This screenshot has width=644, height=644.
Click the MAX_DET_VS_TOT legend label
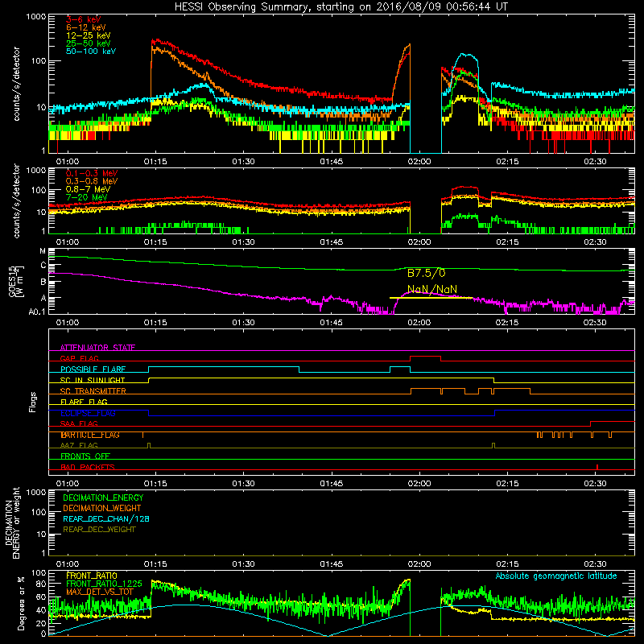pyautogui.click(x=100, y=592)
